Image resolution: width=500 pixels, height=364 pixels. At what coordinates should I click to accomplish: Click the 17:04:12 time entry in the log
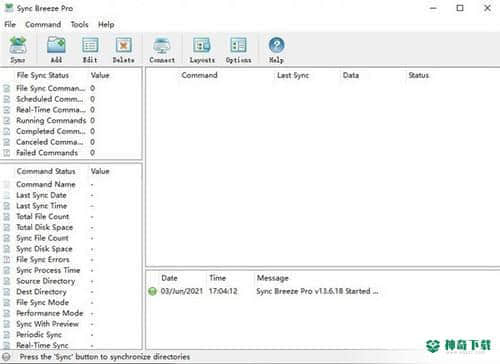(x=223, y=291)
